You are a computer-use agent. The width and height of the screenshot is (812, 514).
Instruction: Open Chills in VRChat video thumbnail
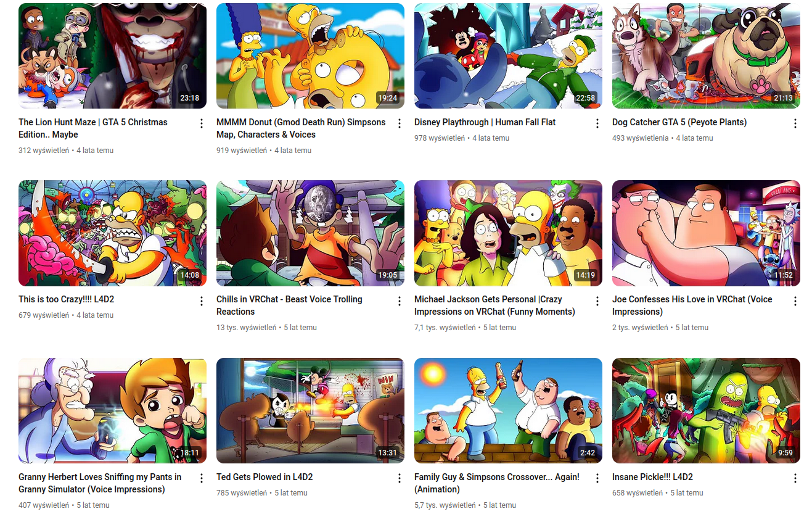(310, 233)
